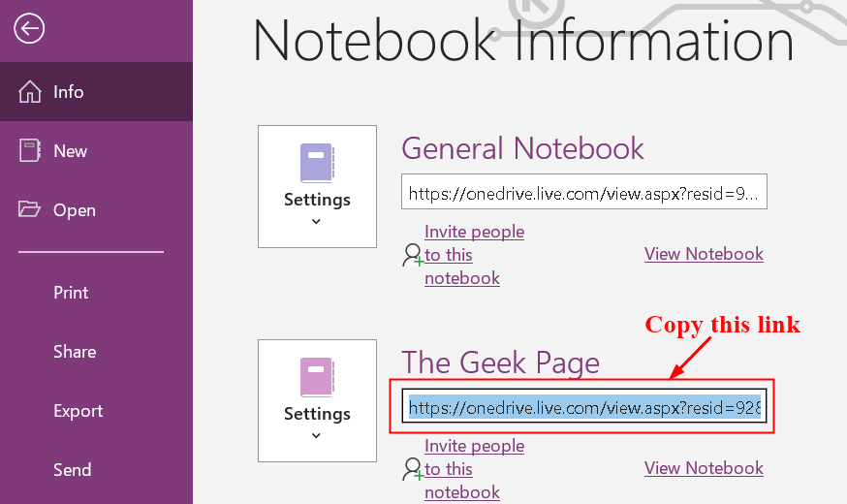Screen dimensions: 847x504
Task: Open the Print menu item
Action: (x=71, y=293)
